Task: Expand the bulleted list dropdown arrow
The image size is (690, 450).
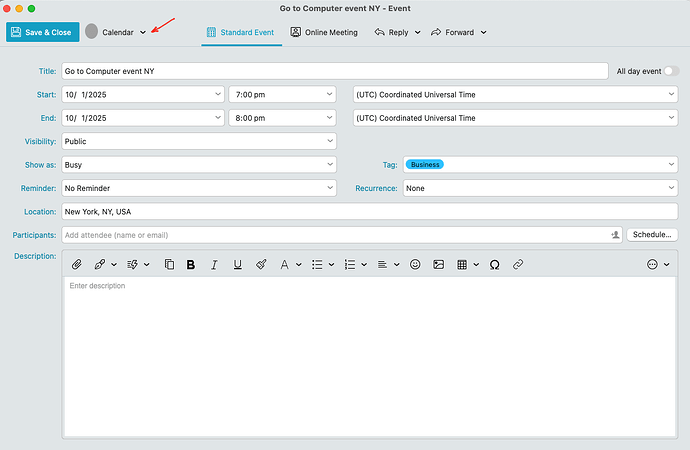Action: point(331,265)
